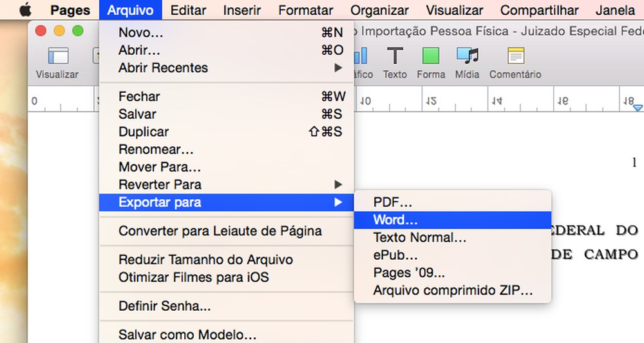Choose Definir Senha… from the menu

click(226, 306)
